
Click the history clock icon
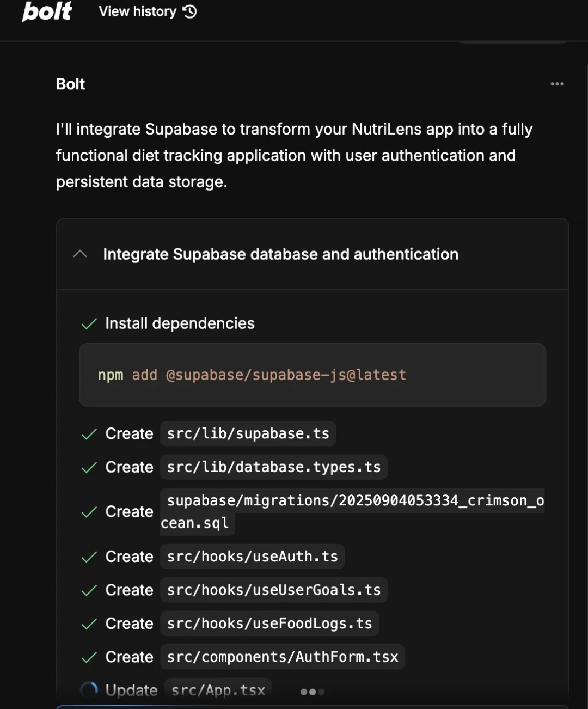click(x=189, y=11)
